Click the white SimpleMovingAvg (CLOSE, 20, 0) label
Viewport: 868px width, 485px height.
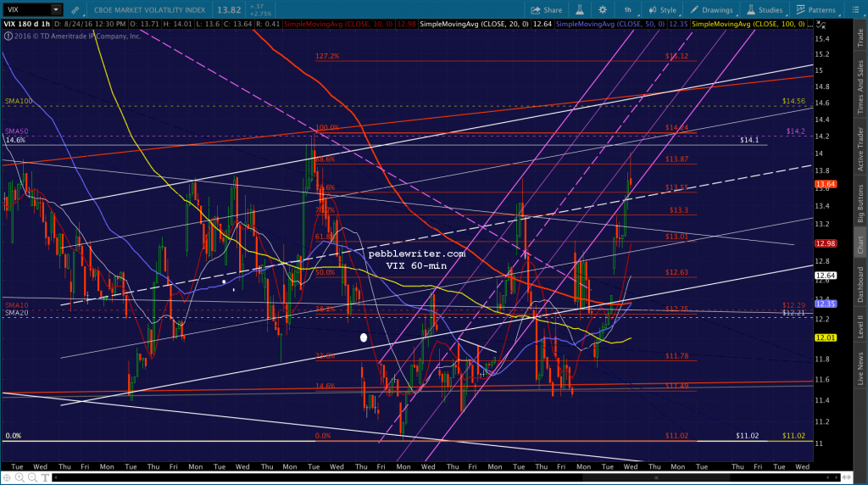click(475, 25)
